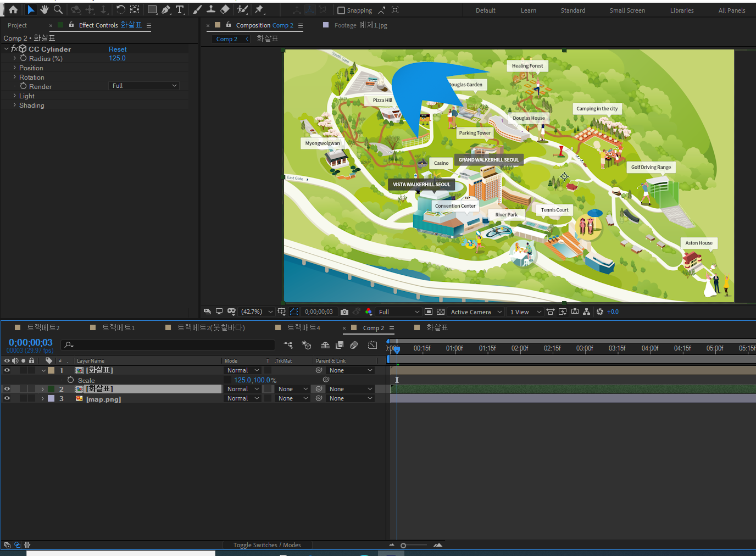
Task: Open 1 View layout dropdown
Action: click(525, 312)
